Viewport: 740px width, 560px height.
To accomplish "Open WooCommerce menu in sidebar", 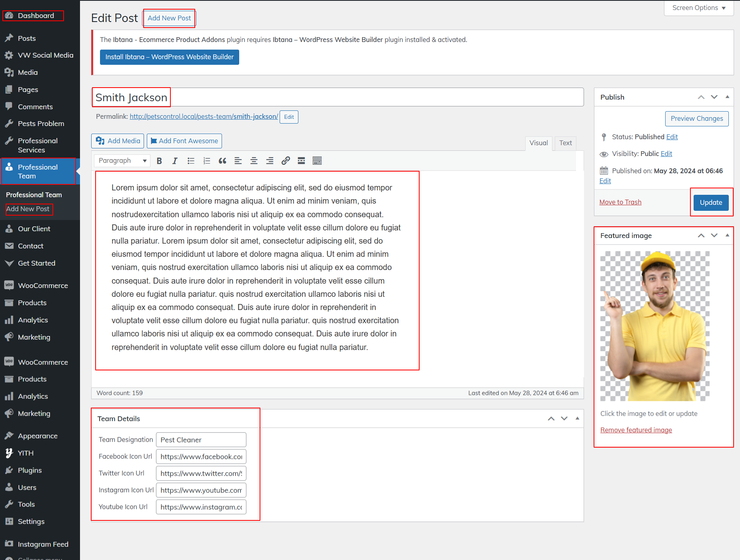I will pos(43,286).
